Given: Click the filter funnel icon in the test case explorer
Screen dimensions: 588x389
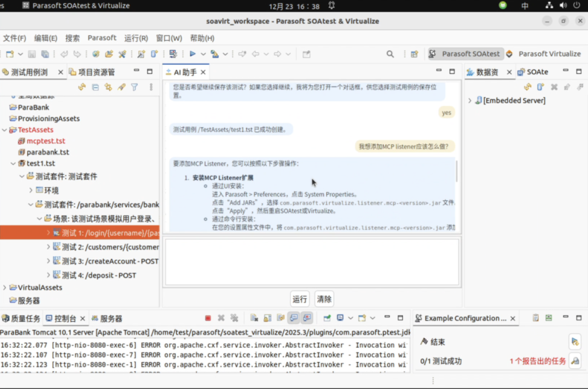Looking at the screenshot, I should click(134, 87).
